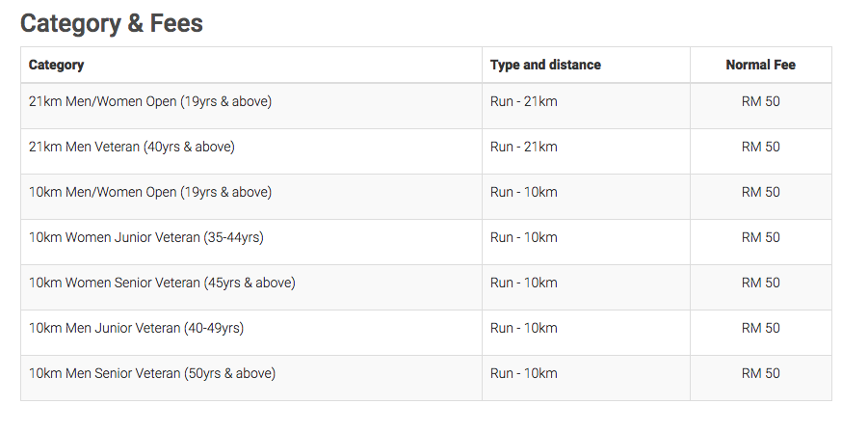Click Run - 21km in the Men/Women Open row

click(x=524, y=101)
